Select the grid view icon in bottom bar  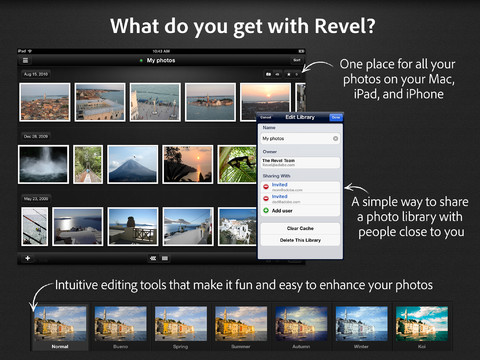[x=165, y=258]
